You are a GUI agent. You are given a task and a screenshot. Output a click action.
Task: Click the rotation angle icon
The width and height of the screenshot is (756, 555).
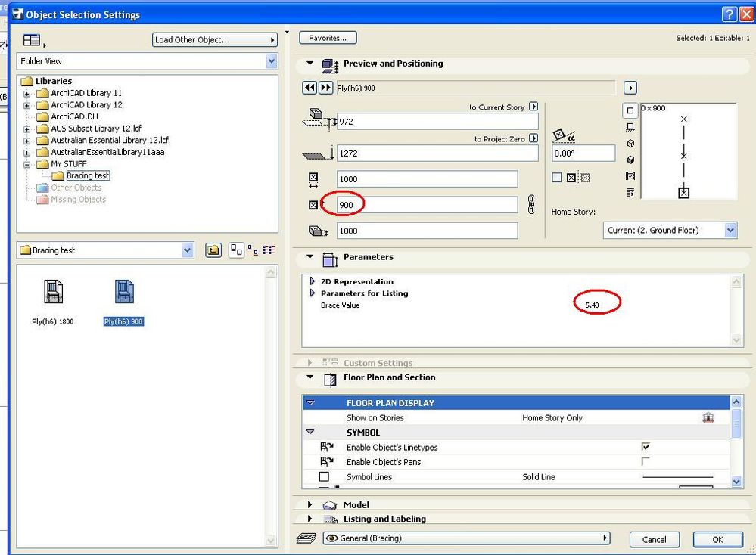563,135
